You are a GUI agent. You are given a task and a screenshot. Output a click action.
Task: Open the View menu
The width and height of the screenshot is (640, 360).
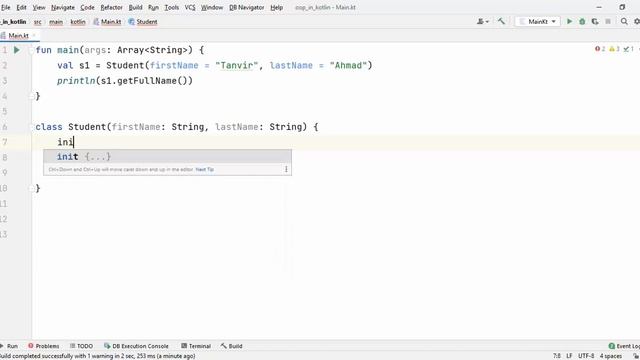(x=39, y=7)
